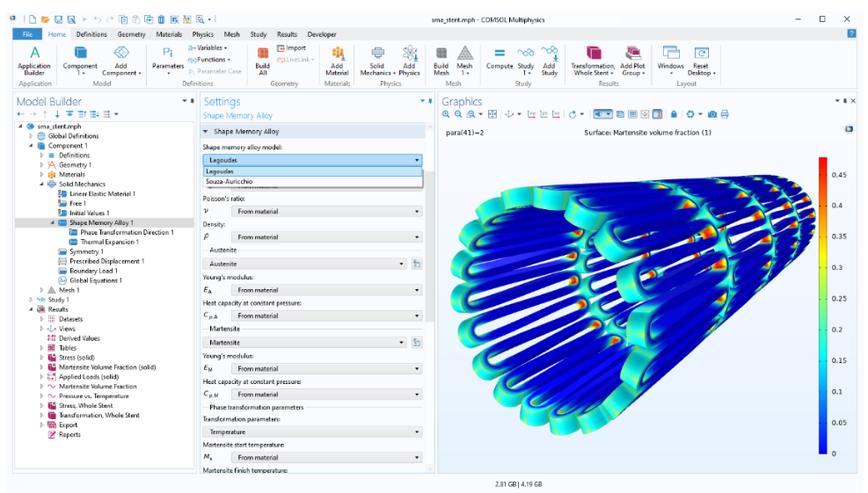Image resolution: width=868 pixels, height=493 pixels.
Task: Open Transformation, Whole Stent results button
Action: click(593, 61)
